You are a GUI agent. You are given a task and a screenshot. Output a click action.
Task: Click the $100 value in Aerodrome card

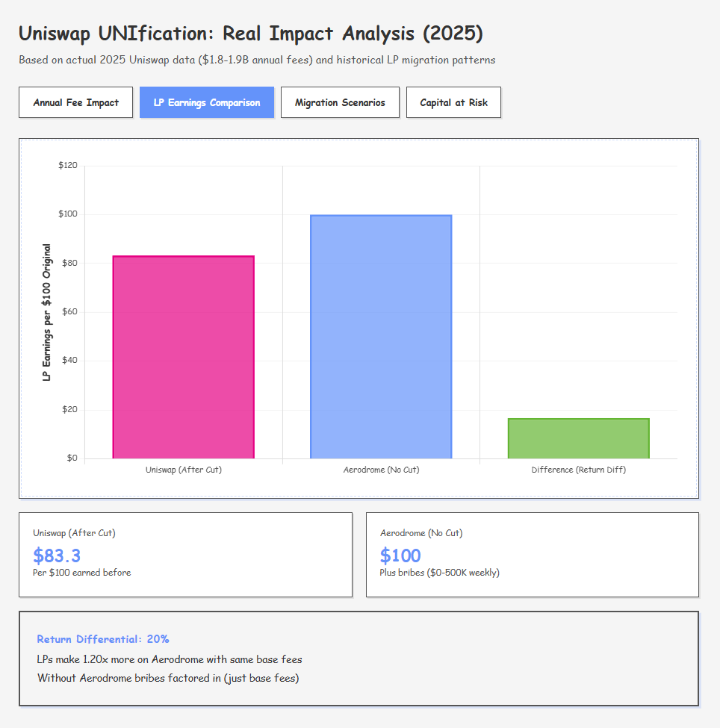[x=400, y=556]
